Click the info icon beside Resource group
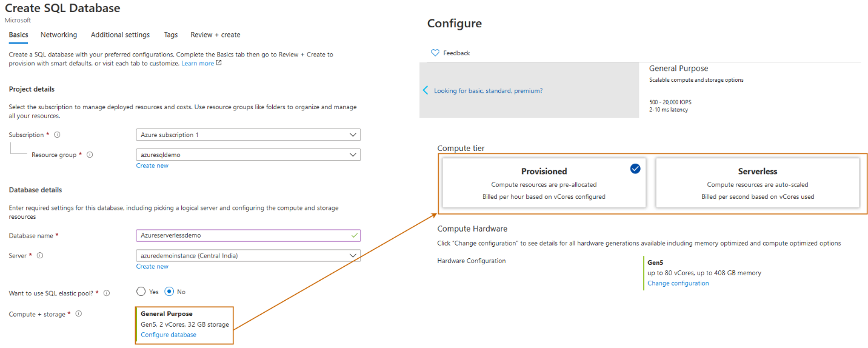 click(90, 155)
